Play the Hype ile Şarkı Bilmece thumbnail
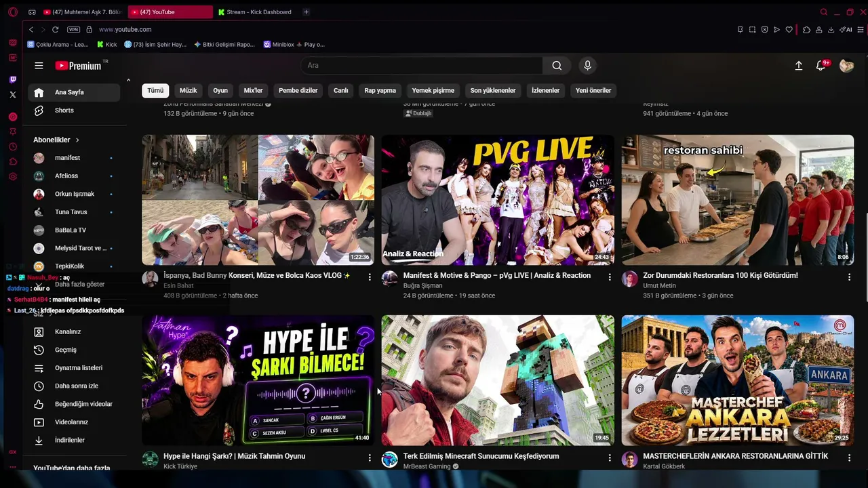 pos(258,380)
